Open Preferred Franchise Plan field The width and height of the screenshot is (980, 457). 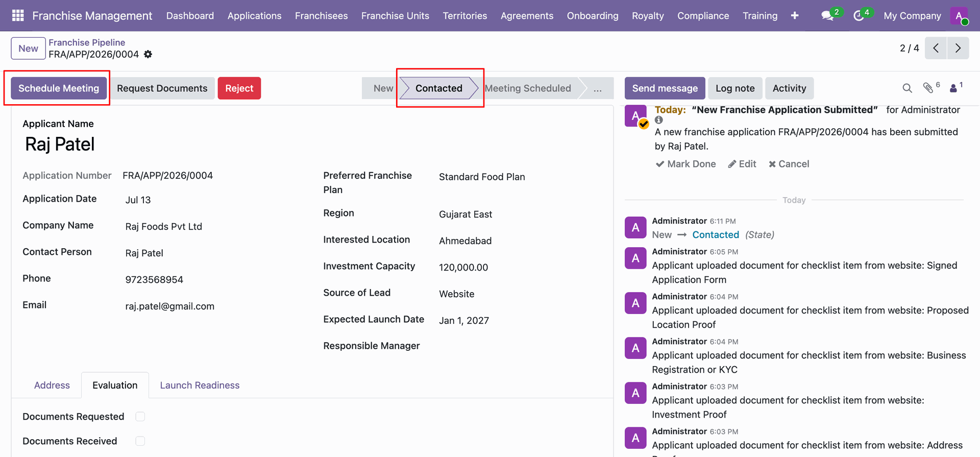click(482, 177)
